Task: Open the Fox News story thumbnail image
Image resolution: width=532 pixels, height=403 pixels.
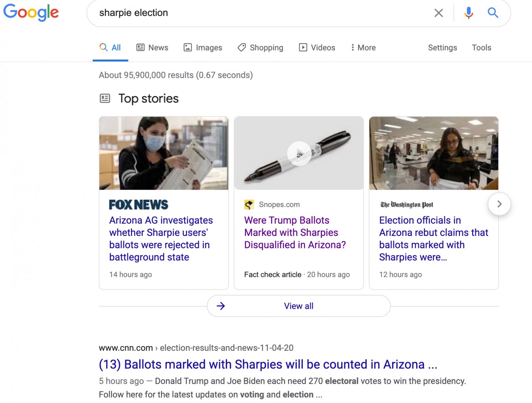Action: (x=164, y=153)
